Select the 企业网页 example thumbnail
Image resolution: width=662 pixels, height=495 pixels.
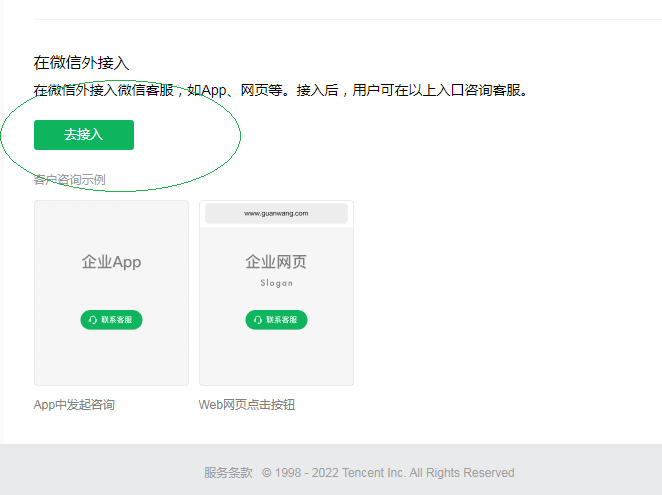(277, 293)
